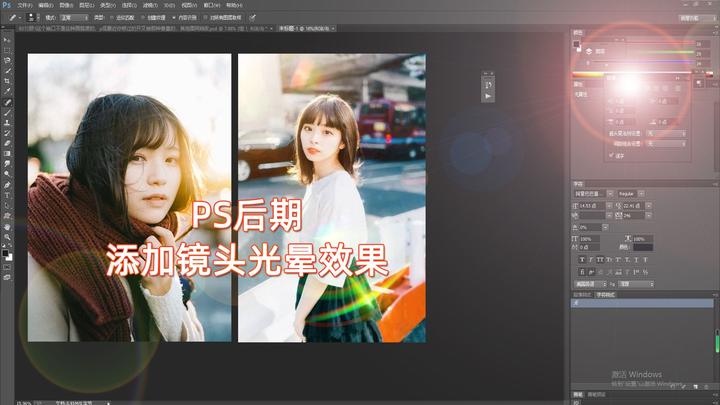720x405 pixels.
Task: Open the tracking dropdown arrow
Action: click(x=648, y=215)
